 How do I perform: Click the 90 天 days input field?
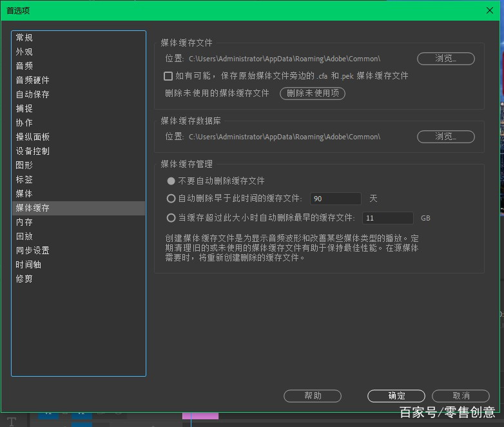pos(336,199)
